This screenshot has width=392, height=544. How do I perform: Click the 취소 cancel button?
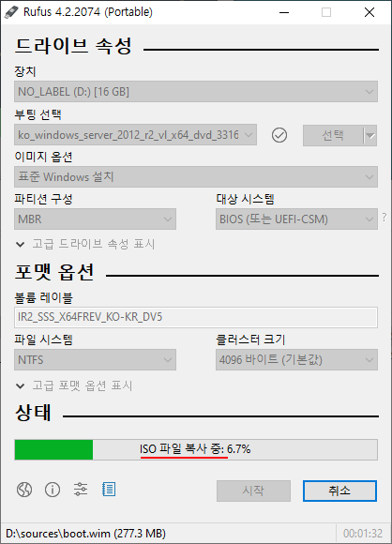339,491
